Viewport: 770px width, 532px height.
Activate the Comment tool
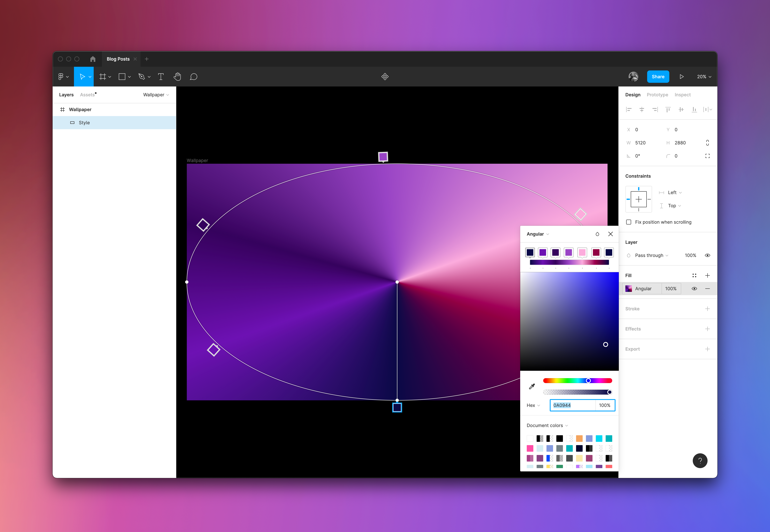[x=193, y=76]
